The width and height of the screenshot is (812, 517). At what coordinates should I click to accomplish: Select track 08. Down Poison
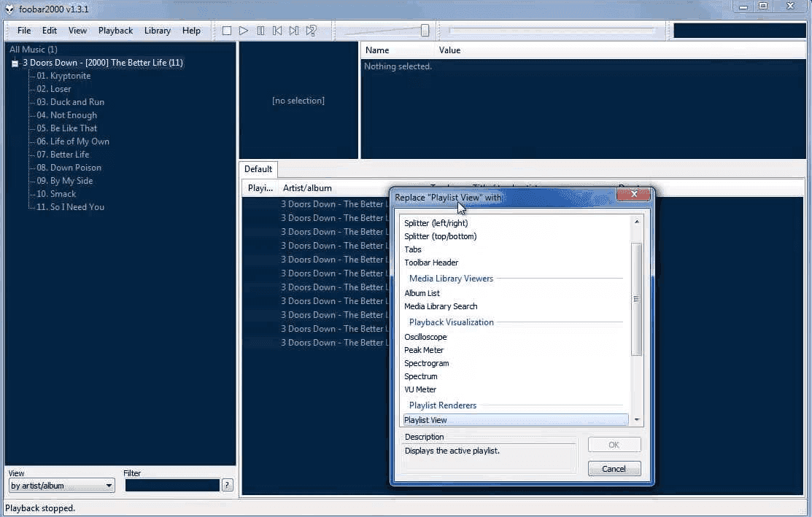(x=69, y=168)
